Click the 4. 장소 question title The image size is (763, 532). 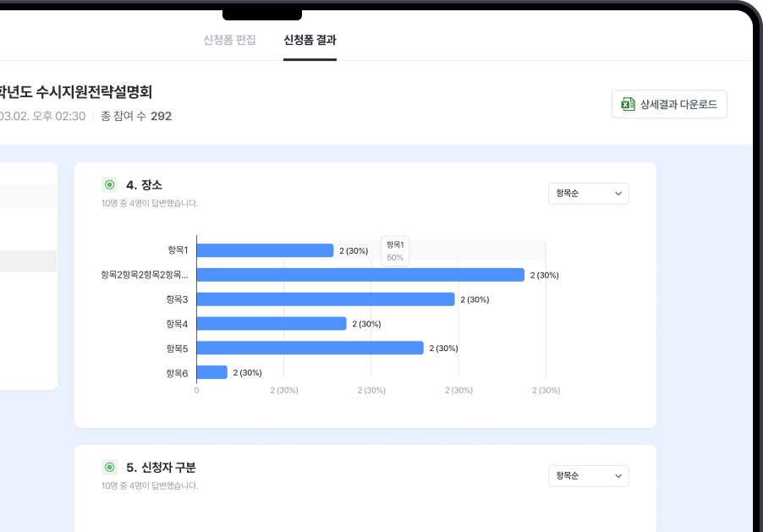tap(144, 184)
